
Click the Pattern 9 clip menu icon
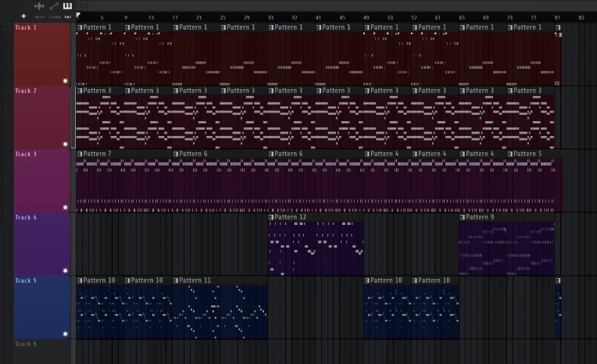463,217
